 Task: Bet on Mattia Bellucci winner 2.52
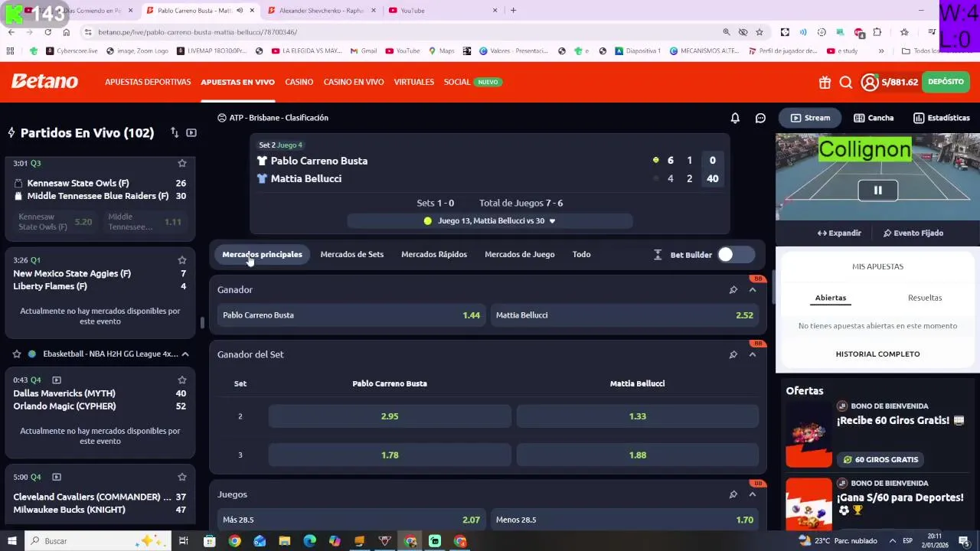point(625,315)
